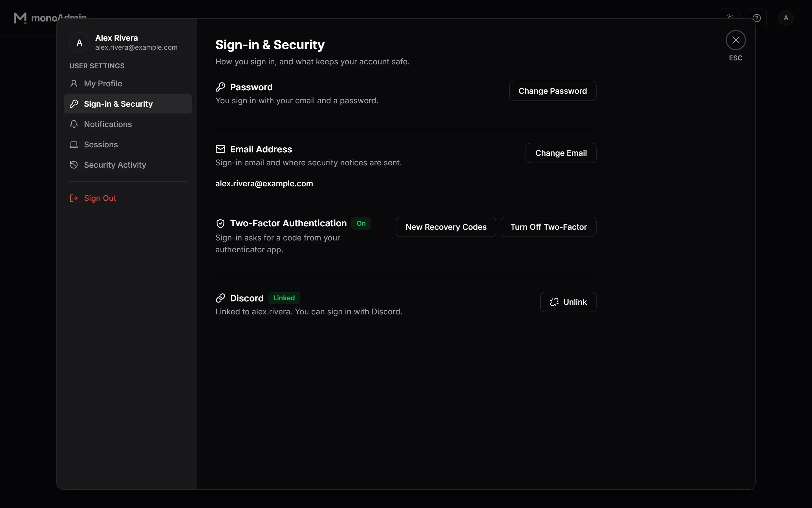The image size is (812, 508).
Task: Click the bell icon beside Notifications
Action: point(74,124)
